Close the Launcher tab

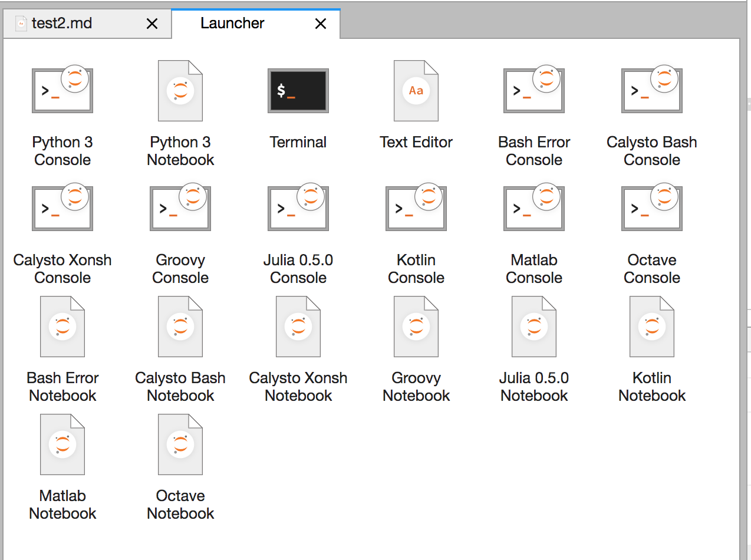[320, 23]
